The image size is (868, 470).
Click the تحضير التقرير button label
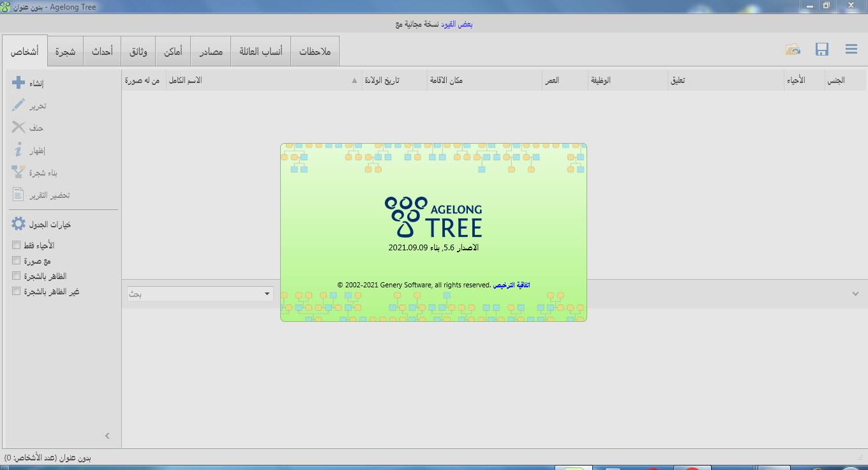click(50, 195)
